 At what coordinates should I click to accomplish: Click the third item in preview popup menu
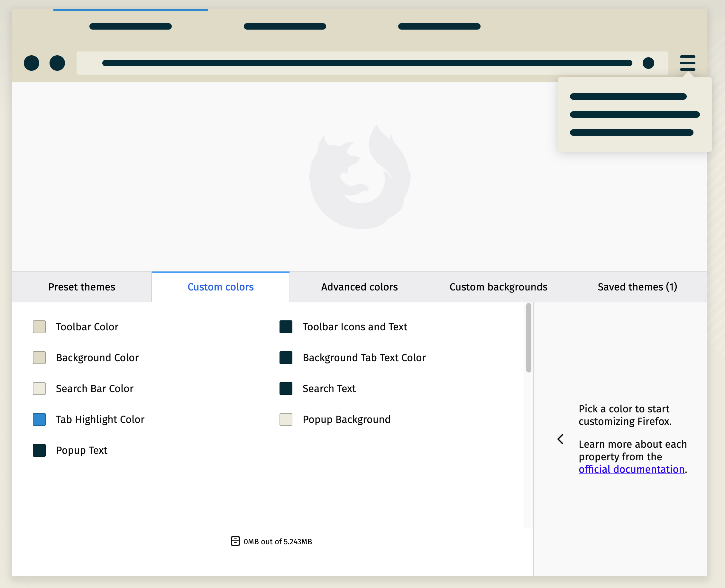[631, 133]
